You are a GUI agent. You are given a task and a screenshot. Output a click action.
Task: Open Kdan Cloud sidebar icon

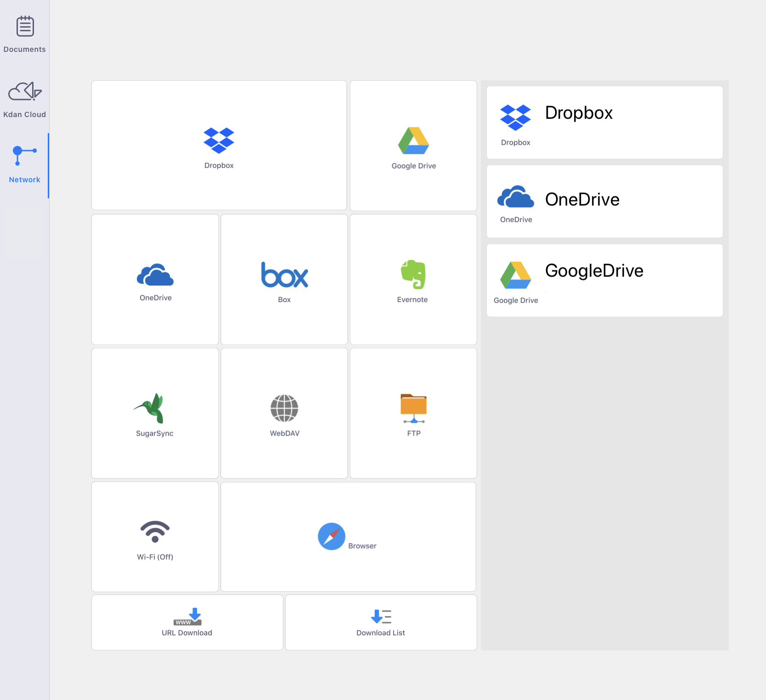pos(25,91)
